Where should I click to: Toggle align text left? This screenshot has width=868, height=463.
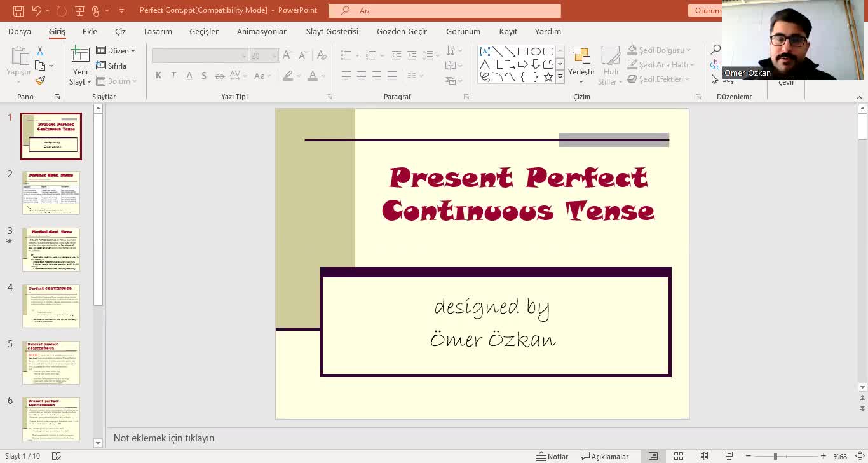346,76
